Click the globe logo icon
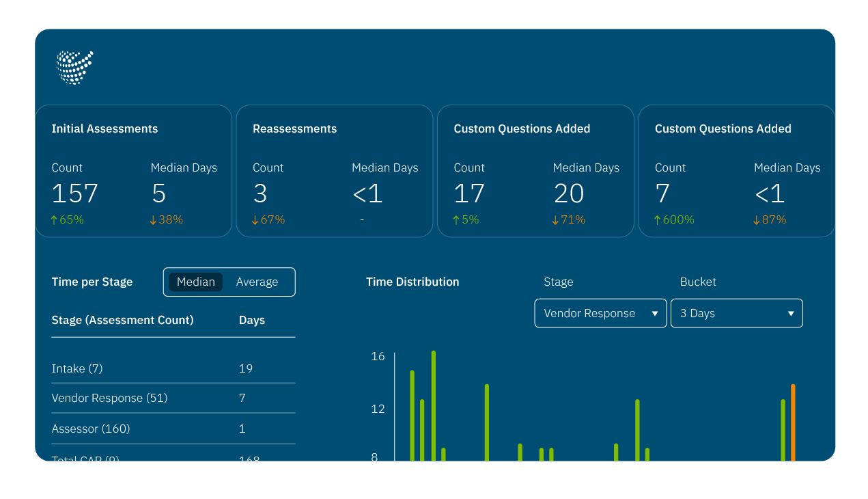The height and width of the screenshot is (499, 868). tap(74, 68)
